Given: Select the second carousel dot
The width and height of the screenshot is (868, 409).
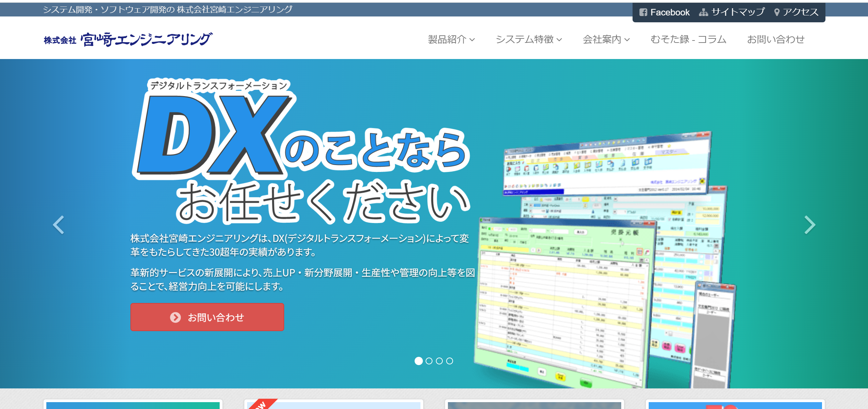Looking at the screenshot, I should (429, 361).
